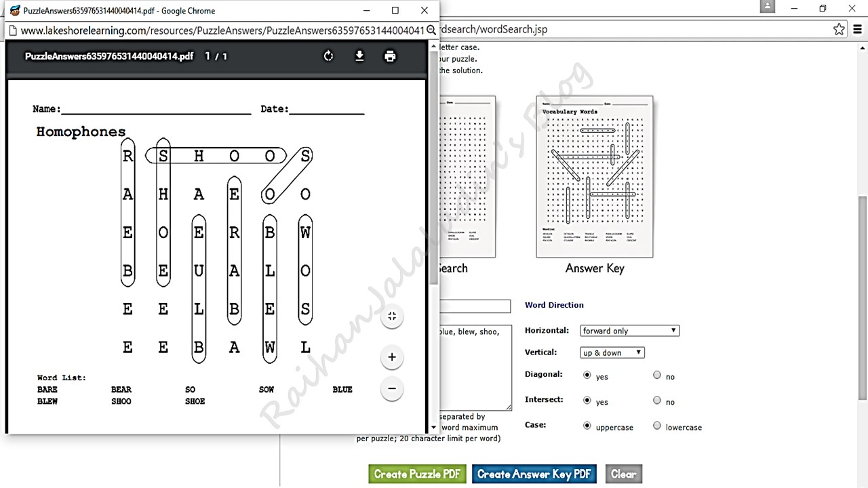Click the Word Direction heading
868x488 pixels.
coord(554,305)
